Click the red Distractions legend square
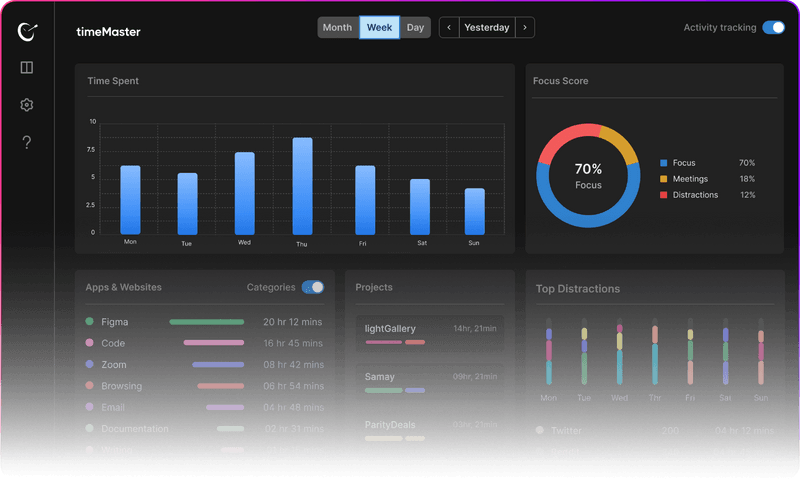 click(x=663, y=194)
